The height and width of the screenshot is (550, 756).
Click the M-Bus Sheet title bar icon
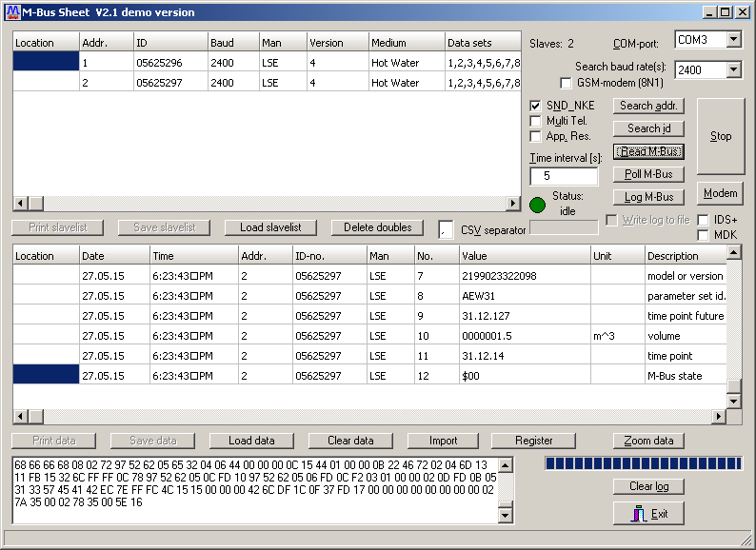pos(11,12)
